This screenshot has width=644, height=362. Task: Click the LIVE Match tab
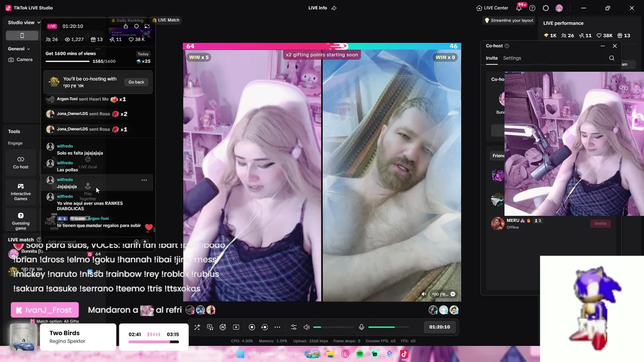(166, 20)
